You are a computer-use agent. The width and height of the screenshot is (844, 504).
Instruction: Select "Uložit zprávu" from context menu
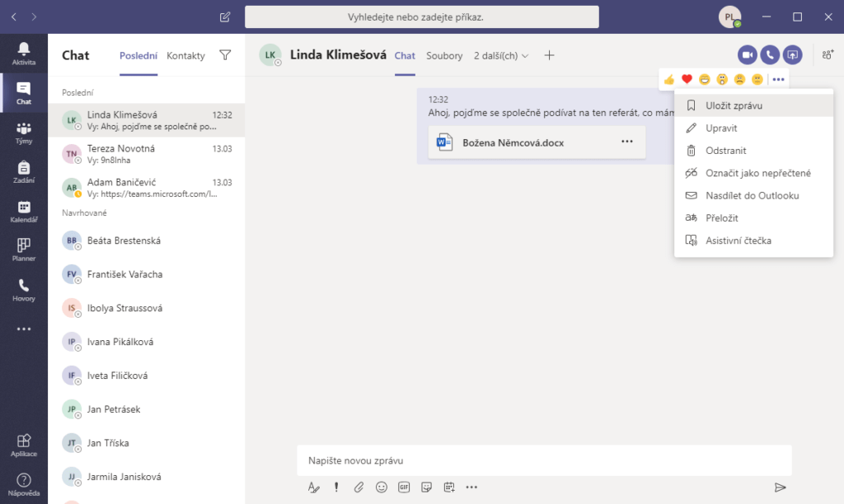(734, 105)
